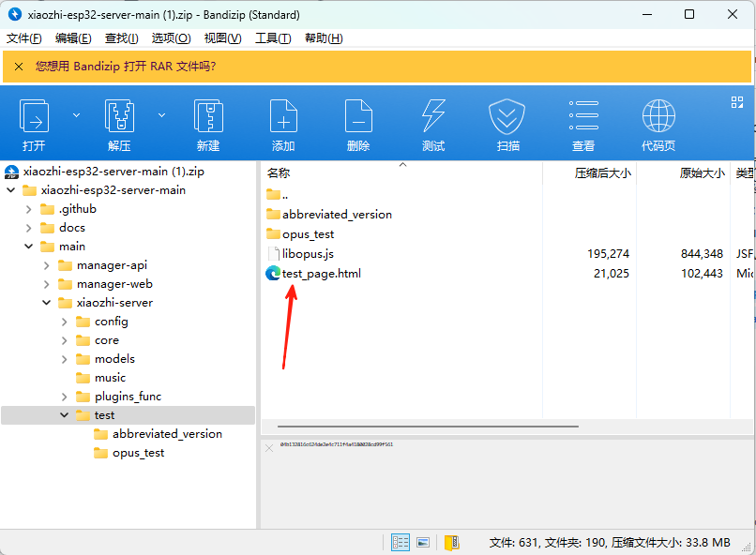
Task: Expand the plugins_func folder
Action: 64,397
